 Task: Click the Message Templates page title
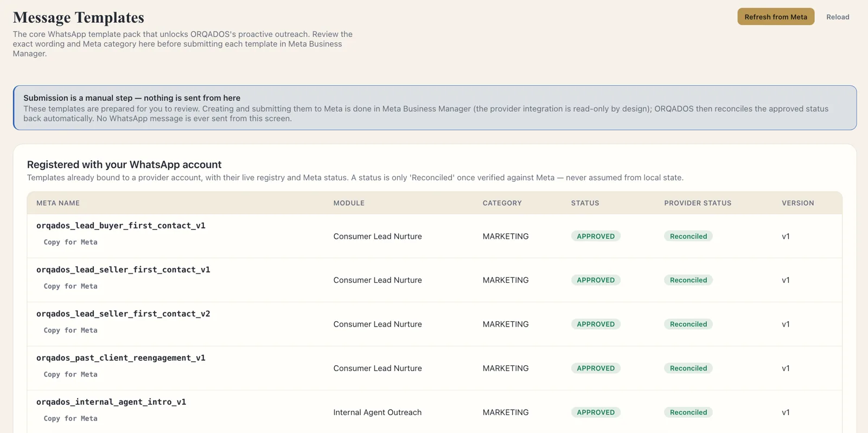(x=79, y=17)
